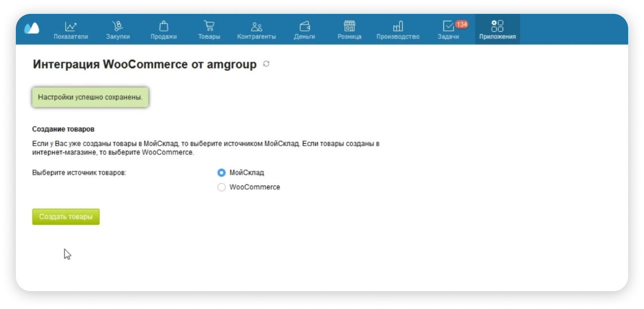Select the WooCommerce radio button

221,187
